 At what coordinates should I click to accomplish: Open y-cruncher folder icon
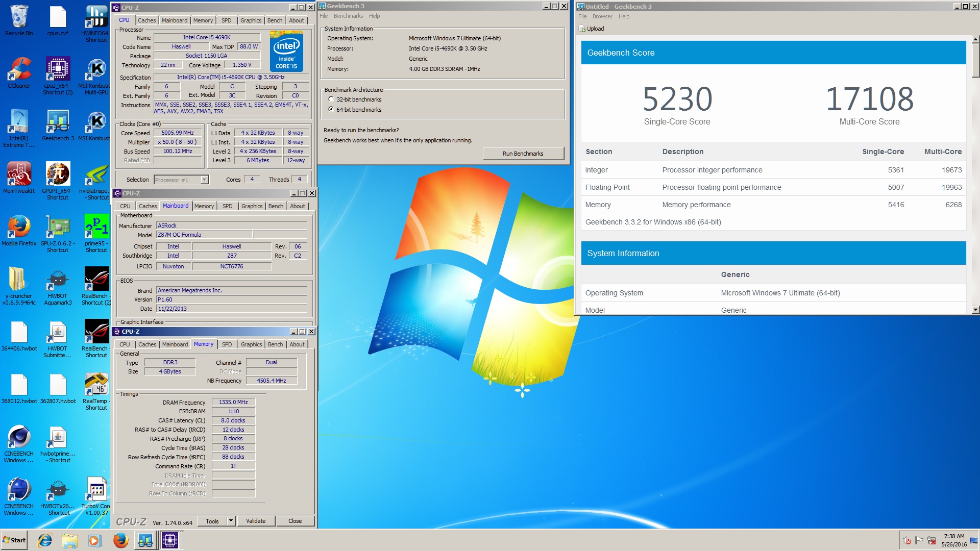[19, 286]
